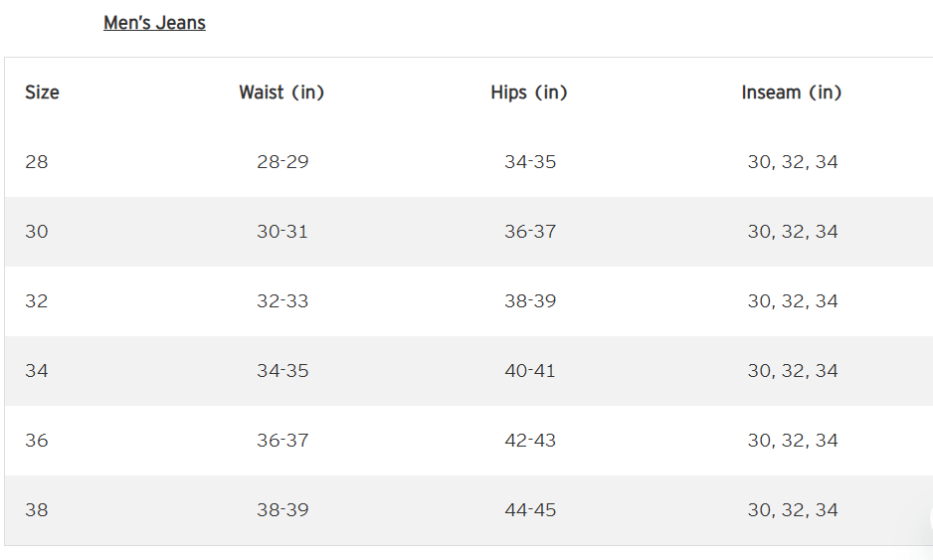Click hips value 34-35

point(530,162)
